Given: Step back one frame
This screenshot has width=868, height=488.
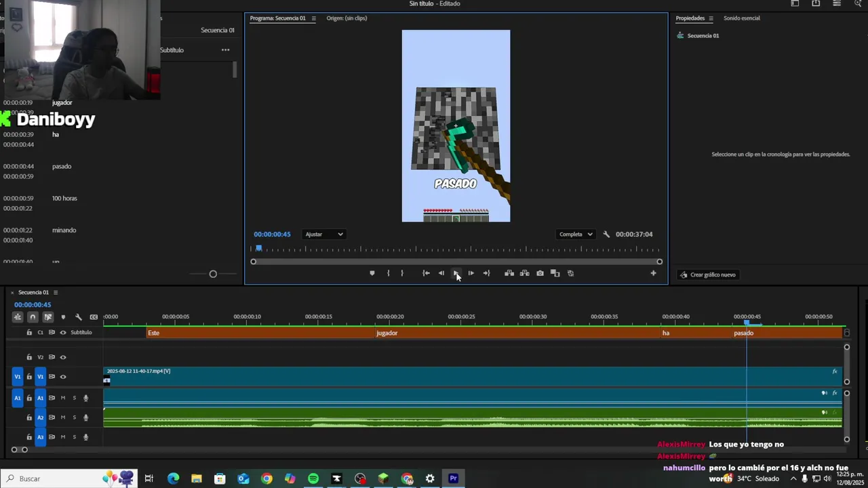Looking at the screenshot, I should coord(441,273).
